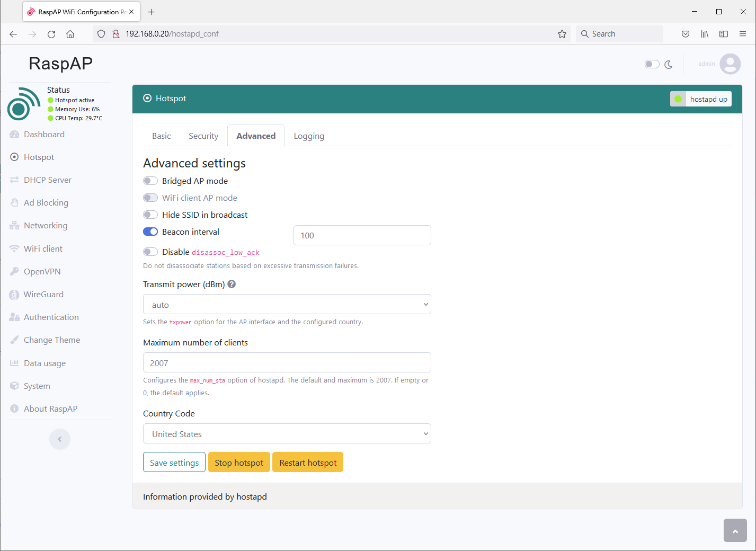Image resolution: width=756 pixels, height=551 pixels.
Task: Click the WireGuard sidebar icon
Action: [x=14, y=295]
